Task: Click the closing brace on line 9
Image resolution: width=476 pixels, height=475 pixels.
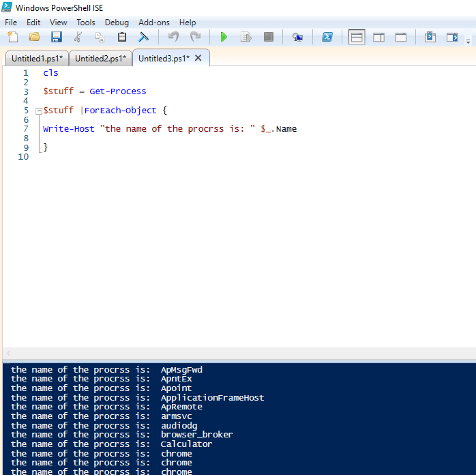Action: coord(46,147)
